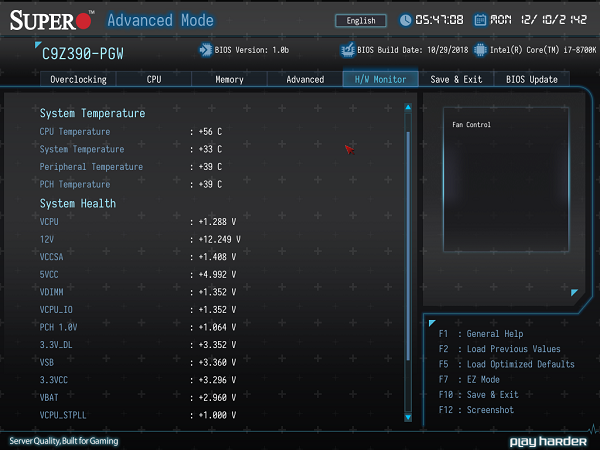Click F5 Load Optimized Defaults

[x=505, y=364]
